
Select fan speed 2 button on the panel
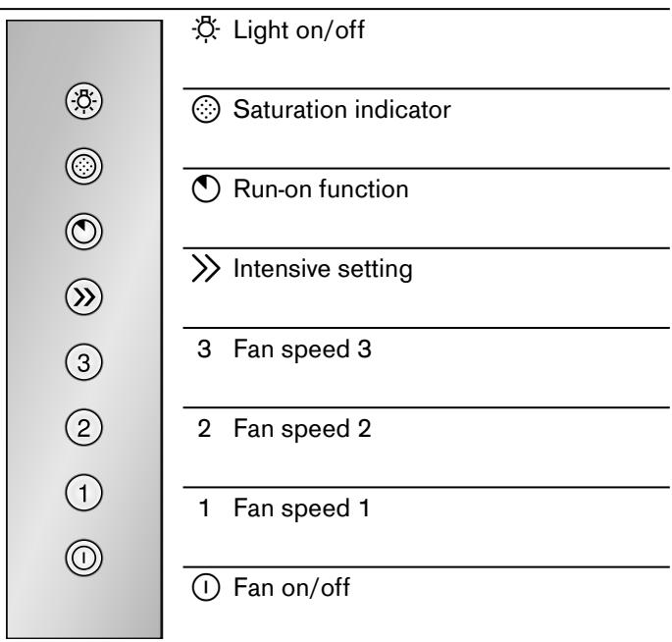click(84, 427)
